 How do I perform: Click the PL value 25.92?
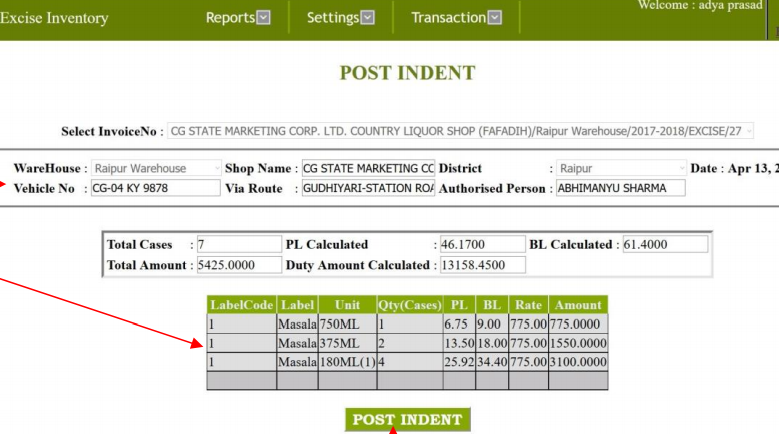[459, 362]
